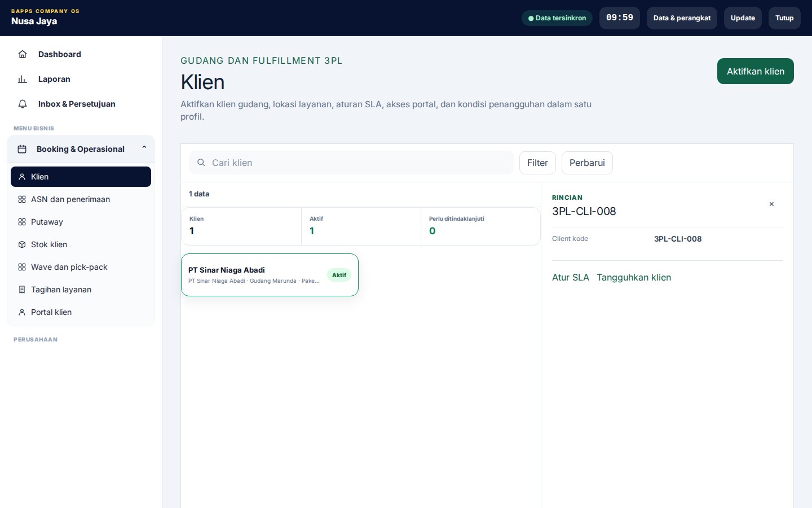This screenshot has height=508, width=812.
Task: Click the Klien count stat tile
Action: 241,226
